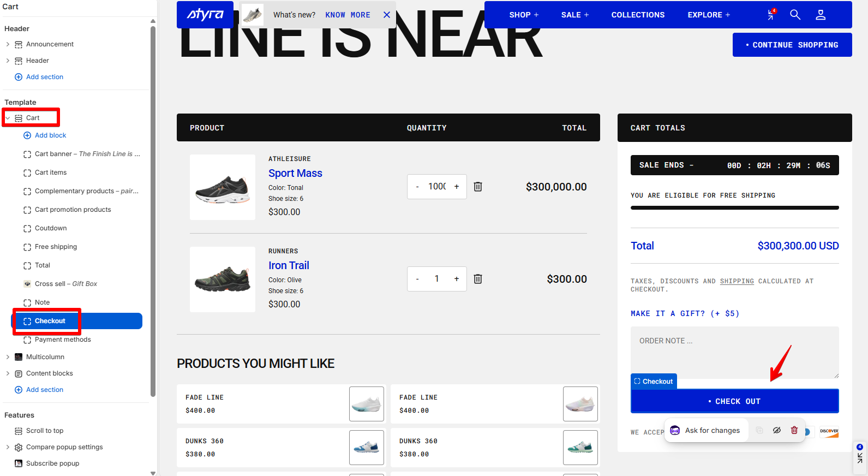Decrease the Iron Trail quantity
This screenshot has height=476, width=868.
coord(417,279)
